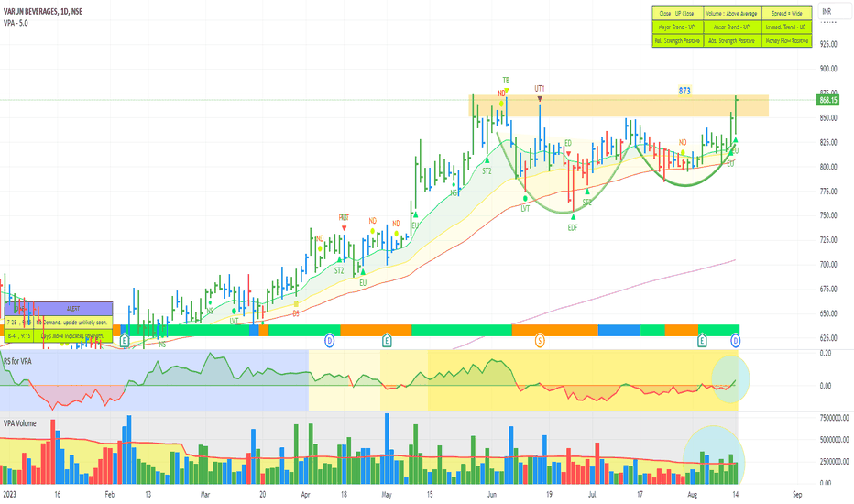Viewport: 854px width, 504px height.
Task: Click the 8-4, 9:15 alert row date
Action: click(x=19, y=336)
